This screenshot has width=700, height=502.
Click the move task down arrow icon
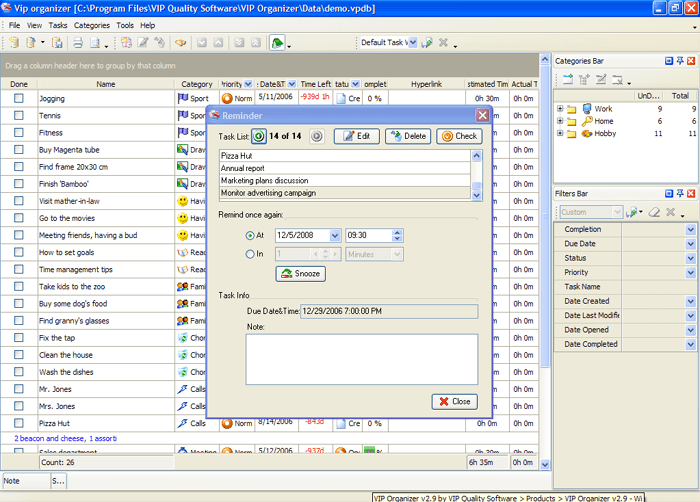point(202,43)
